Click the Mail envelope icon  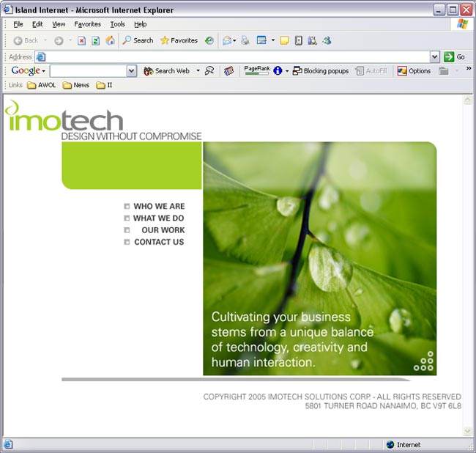pos(227,40)
